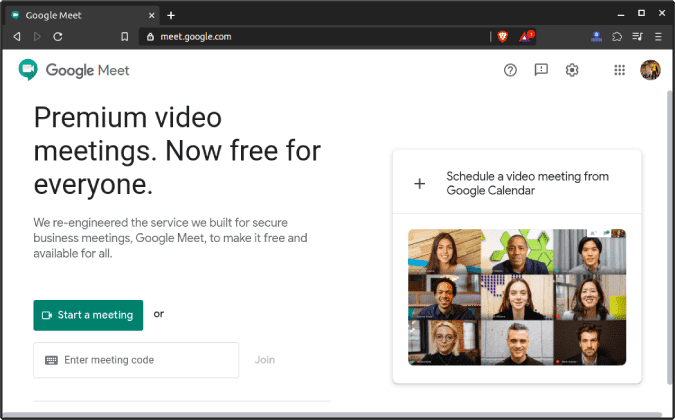Viewport: 675px width, 420px height.
Task: Click the browser forward arrow
Action: pos(37,37)
